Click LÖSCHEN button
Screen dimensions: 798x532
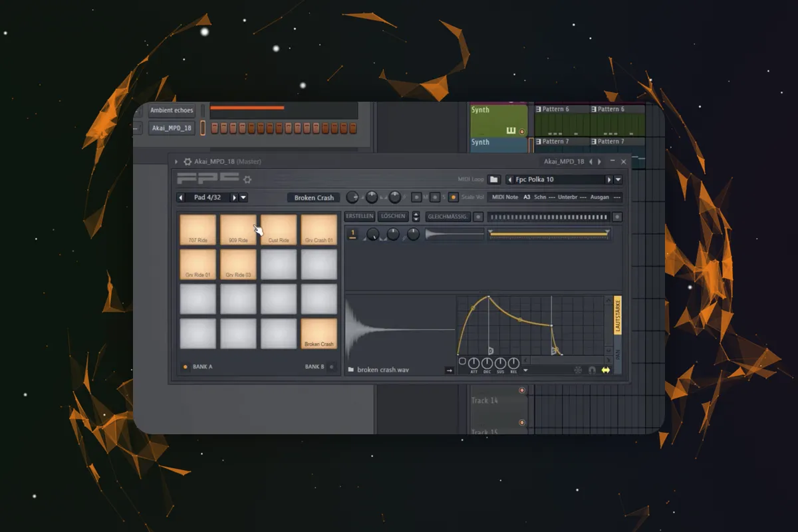pos(394,217)
